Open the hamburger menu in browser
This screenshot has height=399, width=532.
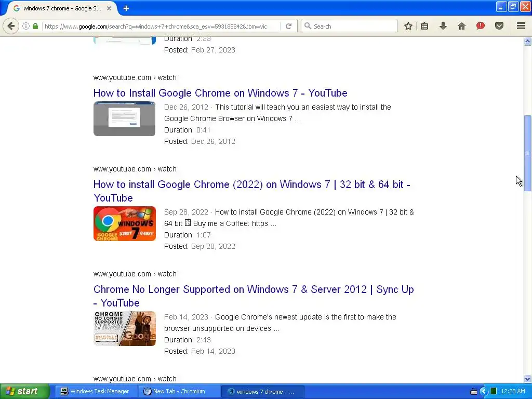coord(521,26)
